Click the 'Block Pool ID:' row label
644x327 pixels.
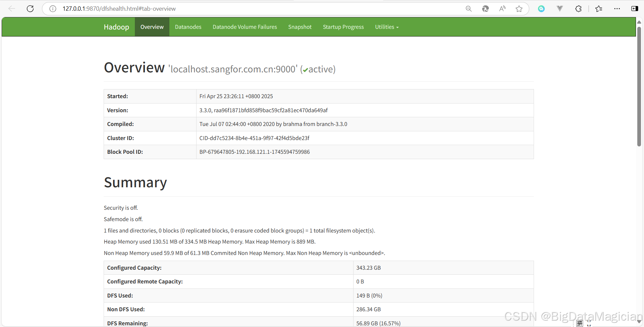pyautogui.click(x=125, y=152)
